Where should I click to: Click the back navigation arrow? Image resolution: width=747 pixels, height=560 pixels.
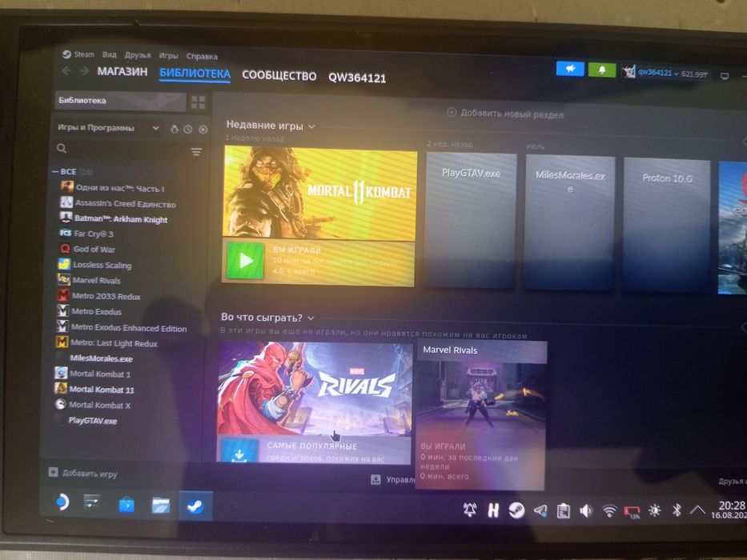pyautogui.click(x=66, y=71)
